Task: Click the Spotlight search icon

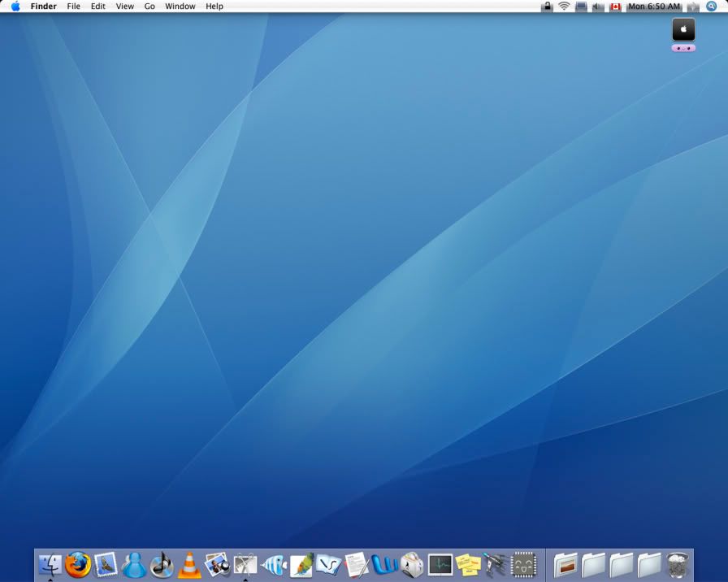Action: click(x=712, y=7)
